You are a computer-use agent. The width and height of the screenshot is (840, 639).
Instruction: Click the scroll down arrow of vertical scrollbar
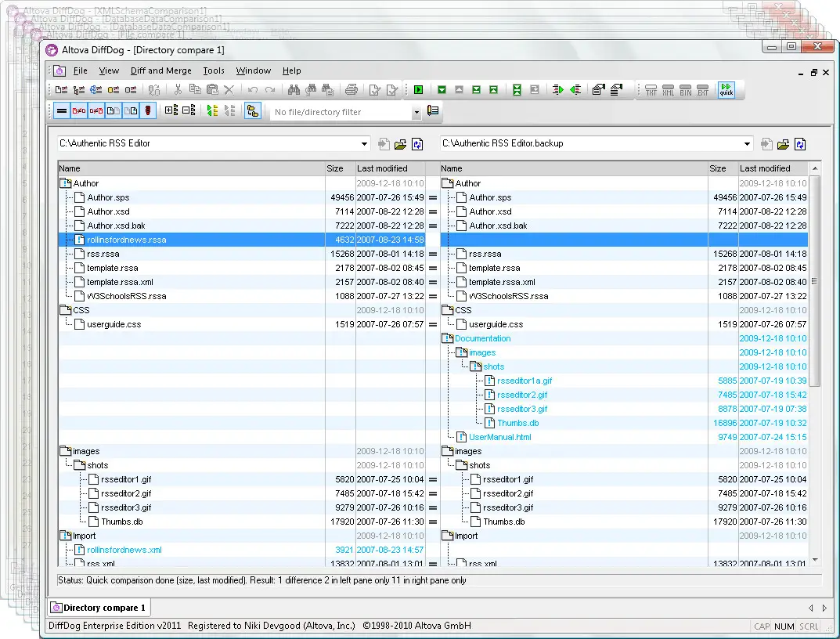pos(815,560)
